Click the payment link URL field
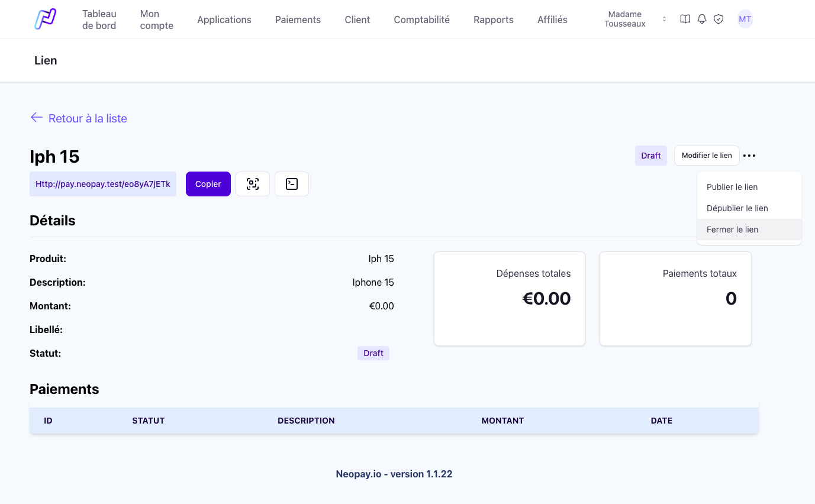 pos(103,184)
